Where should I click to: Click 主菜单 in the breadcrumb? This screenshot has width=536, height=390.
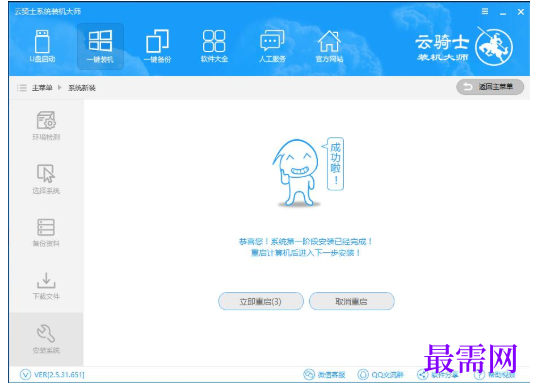[x=42, y=88]
